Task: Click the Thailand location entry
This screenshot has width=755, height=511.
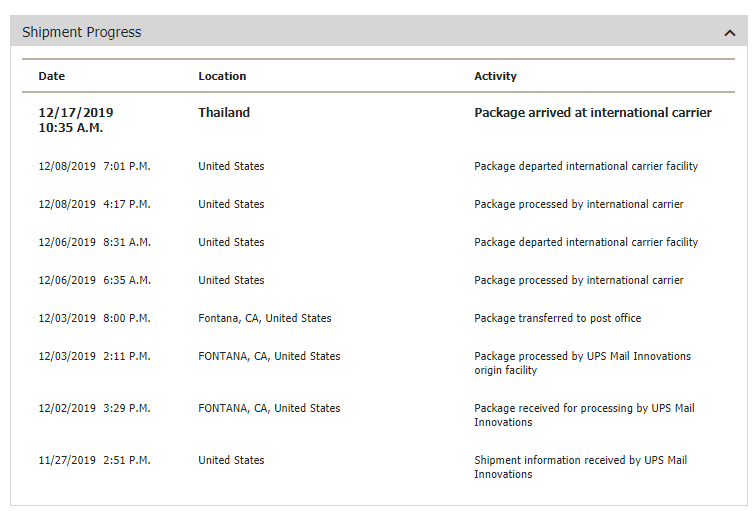Action: tap(224, 113)
